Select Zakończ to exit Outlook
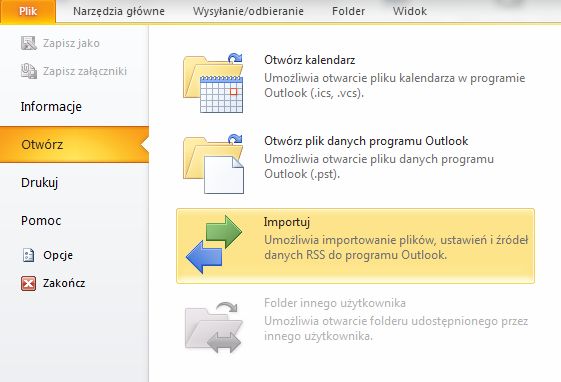This screenshot has width=561, height=382. tap(64, 283)
